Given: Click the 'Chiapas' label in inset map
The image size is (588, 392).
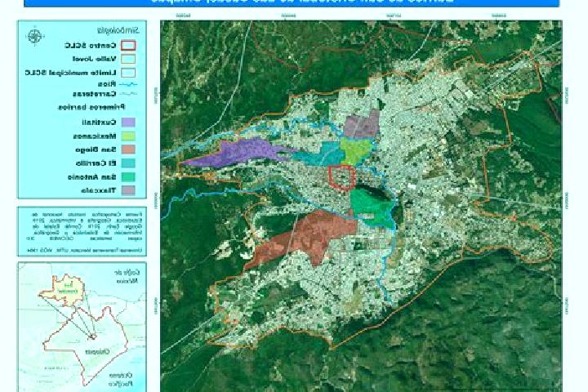Looking at the screenshot, I should click(x=96, y=352).
